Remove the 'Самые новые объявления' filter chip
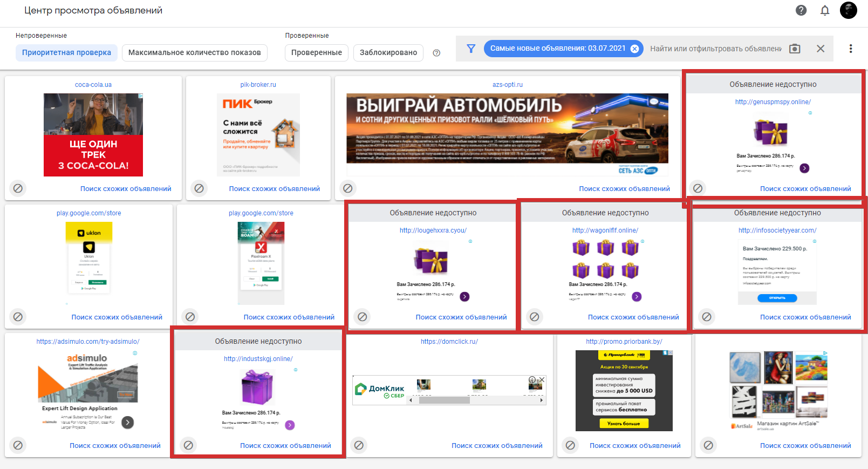Screen dimensions: 868x469 point(634,49)
